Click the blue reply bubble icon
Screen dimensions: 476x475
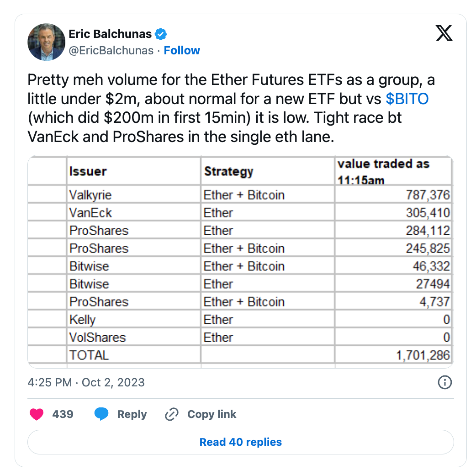coord(101,414)
